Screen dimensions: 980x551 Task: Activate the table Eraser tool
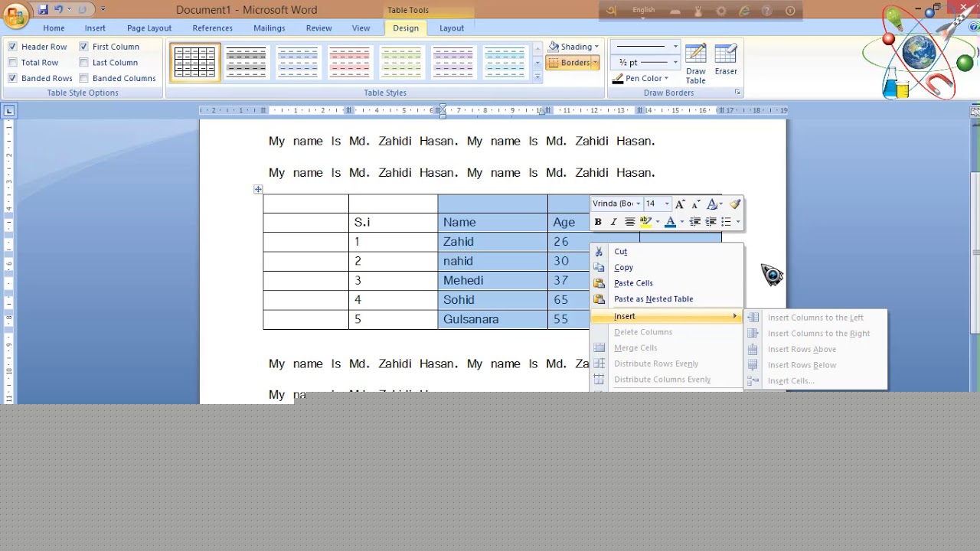click(x=726, y=60)
